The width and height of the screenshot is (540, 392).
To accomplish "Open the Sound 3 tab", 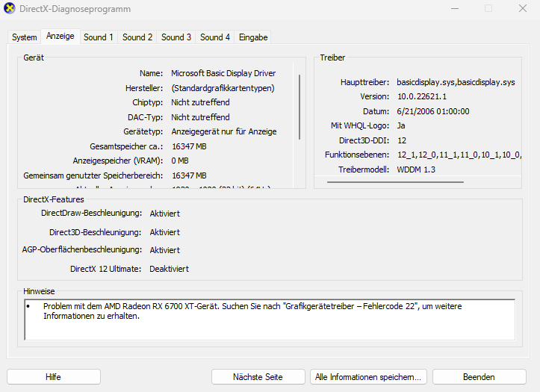I will click(x=176, y=37).
